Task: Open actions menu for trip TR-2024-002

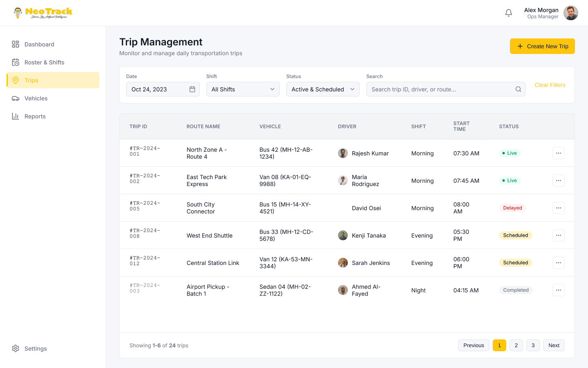Action: click(x=559, y=180)
